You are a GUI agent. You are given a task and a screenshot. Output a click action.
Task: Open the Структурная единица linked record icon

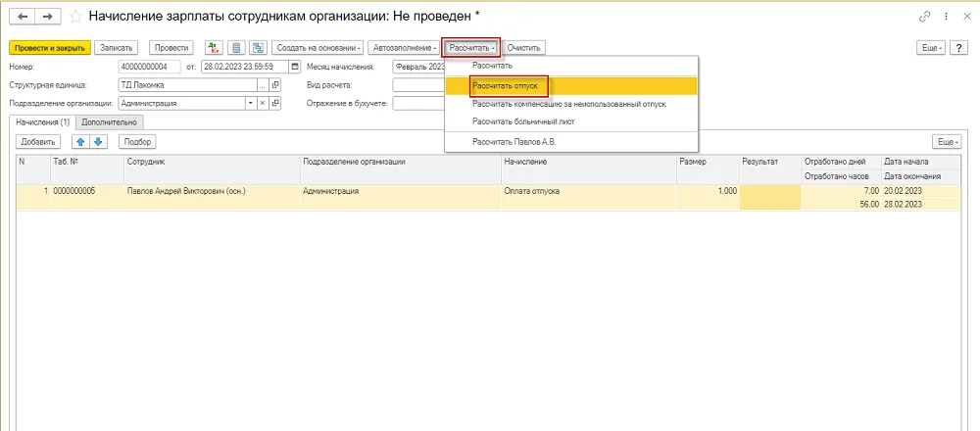[x=274, y=85]
